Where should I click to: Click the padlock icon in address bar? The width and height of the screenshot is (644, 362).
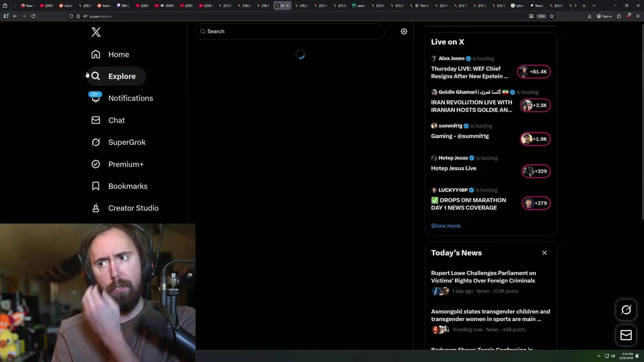point(78,16)
